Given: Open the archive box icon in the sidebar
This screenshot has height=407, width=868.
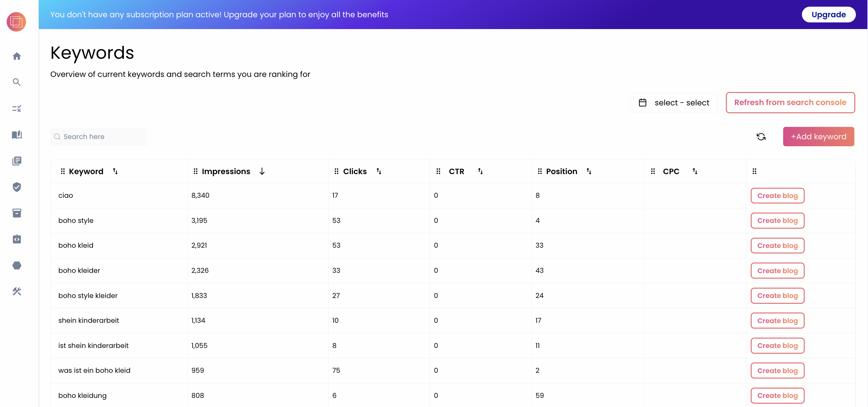Looking at the screenshot, I should point(16,213).
